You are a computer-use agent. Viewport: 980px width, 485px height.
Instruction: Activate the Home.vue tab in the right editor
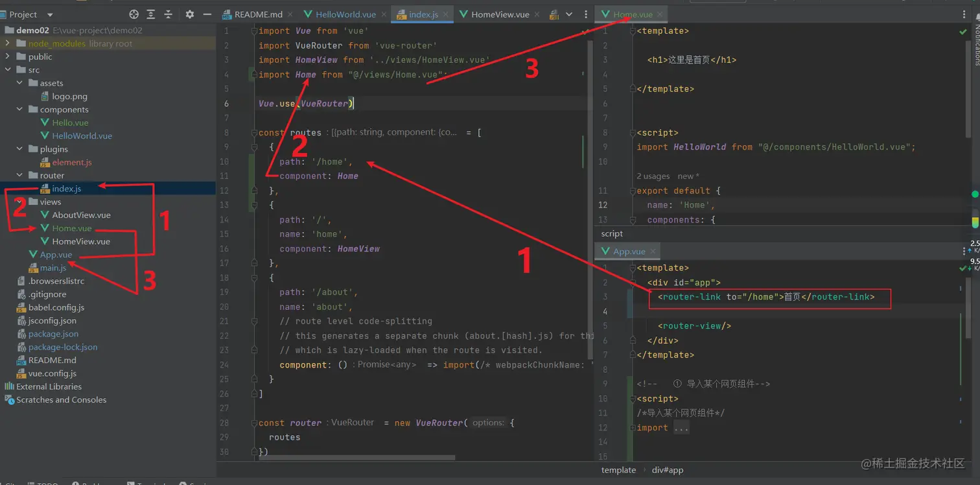[x=633, y=14]
